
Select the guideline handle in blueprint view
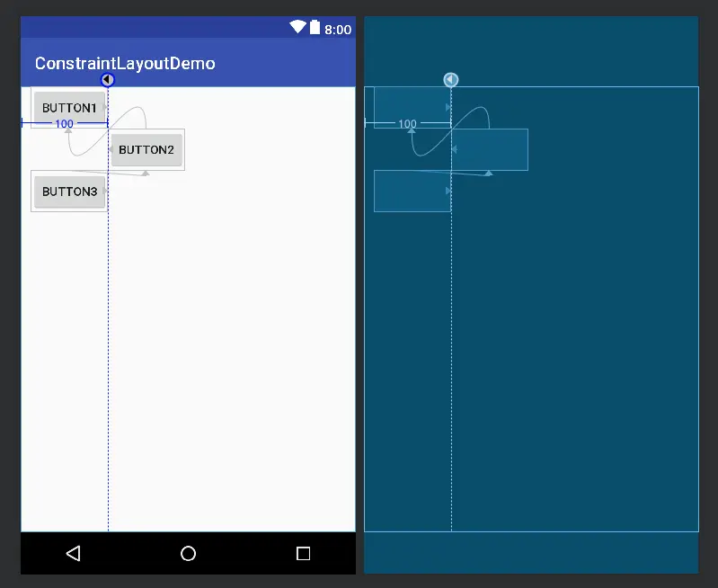[x=451, y=80]
